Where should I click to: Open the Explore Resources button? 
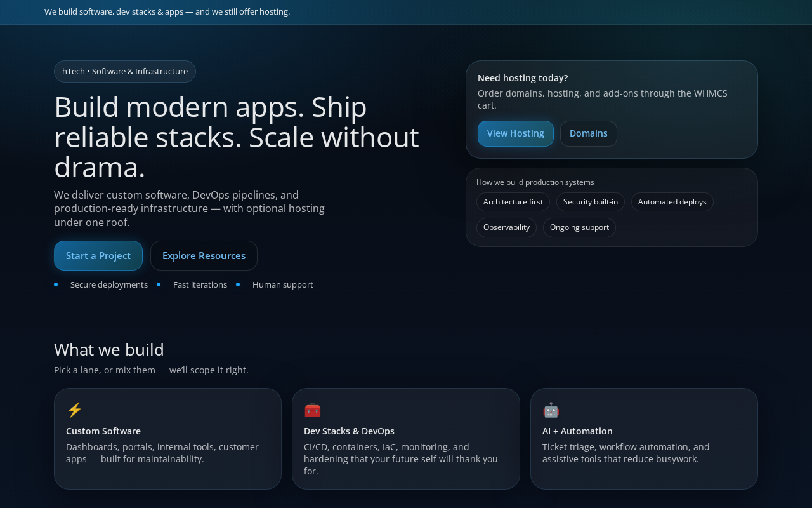tap(204, 255)
